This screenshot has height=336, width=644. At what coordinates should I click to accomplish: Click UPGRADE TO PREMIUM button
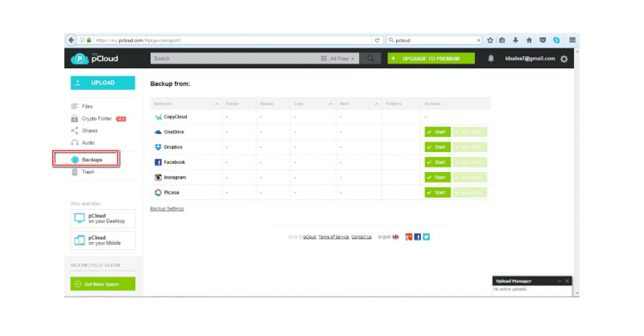tap(431, 59)
